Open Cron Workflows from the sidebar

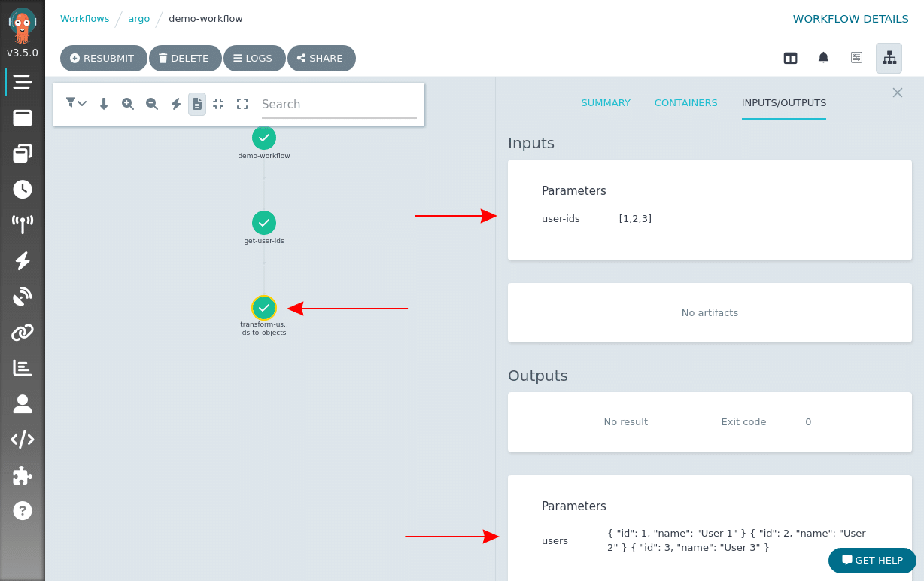[23, 189]
